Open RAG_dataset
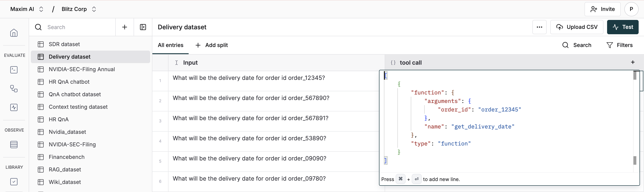Image resolution: width=644 pixels, height=192 pixels. [90, 169]
